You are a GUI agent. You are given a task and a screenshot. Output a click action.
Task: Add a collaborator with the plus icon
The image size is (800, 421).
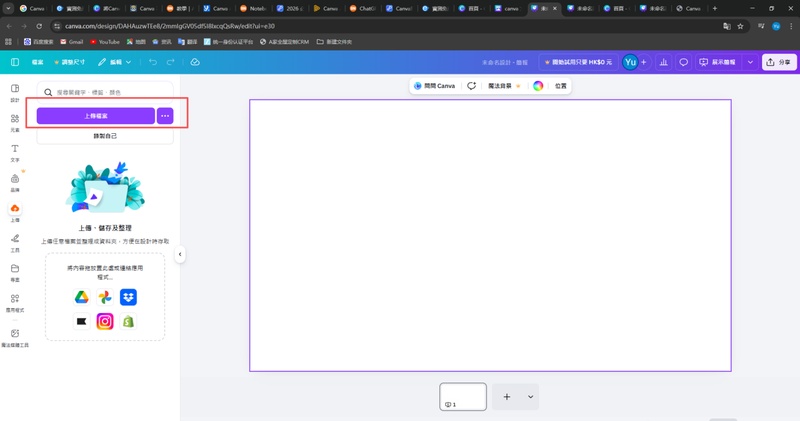click(x=644, y=62)
